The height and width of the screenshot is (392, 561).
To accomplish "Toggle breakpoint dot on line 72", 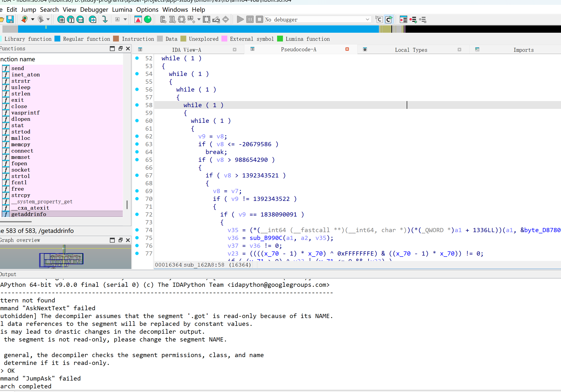I will pos(137,215).
